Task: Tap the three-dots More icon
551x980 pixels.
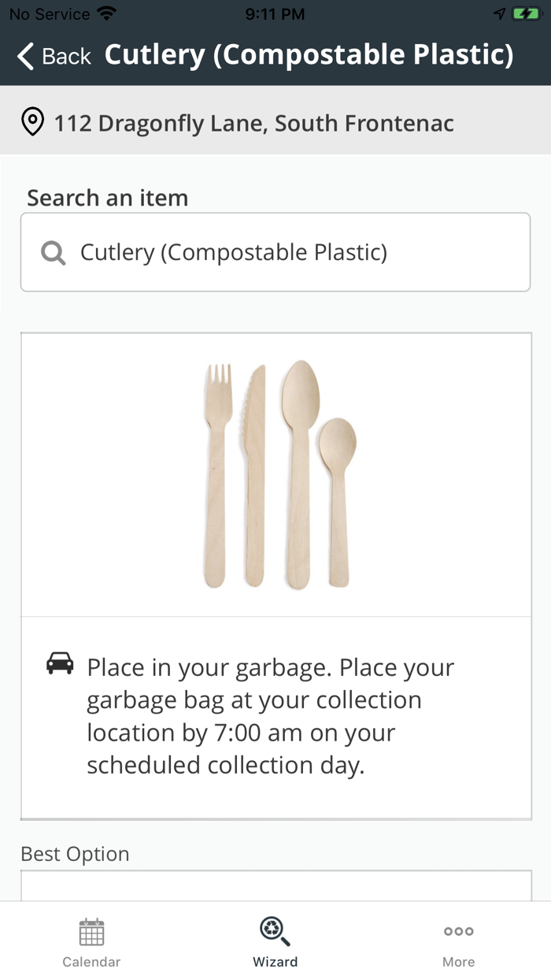Action: 458,931
